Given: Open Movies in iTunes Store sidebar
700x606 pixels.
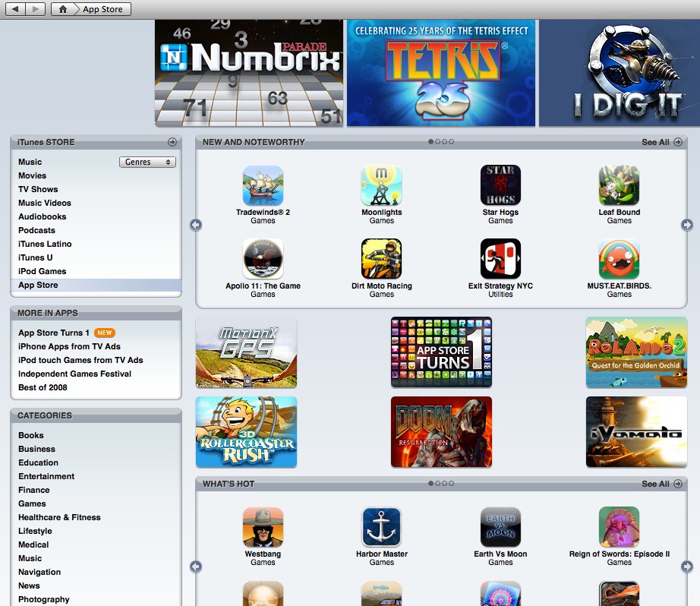Looking at the screenshot, I should tap(32, 175).
